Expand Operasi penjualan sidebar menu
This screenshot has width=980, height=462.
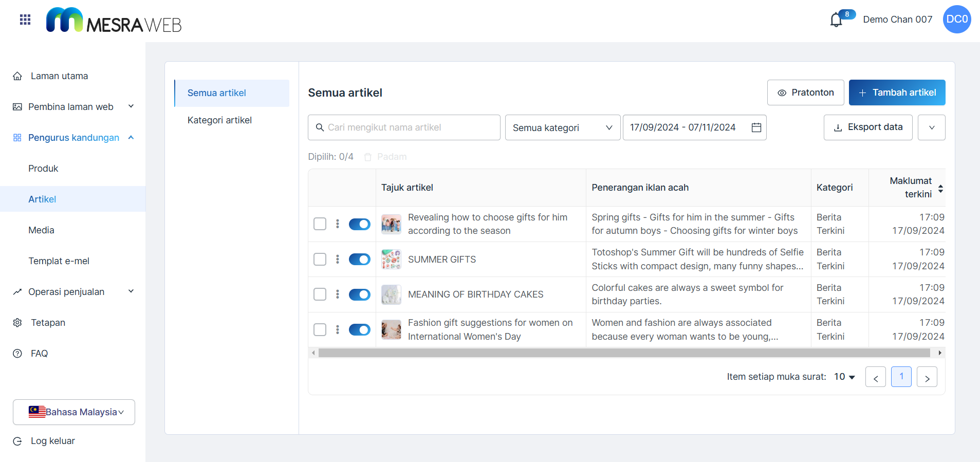click(73, 292)
